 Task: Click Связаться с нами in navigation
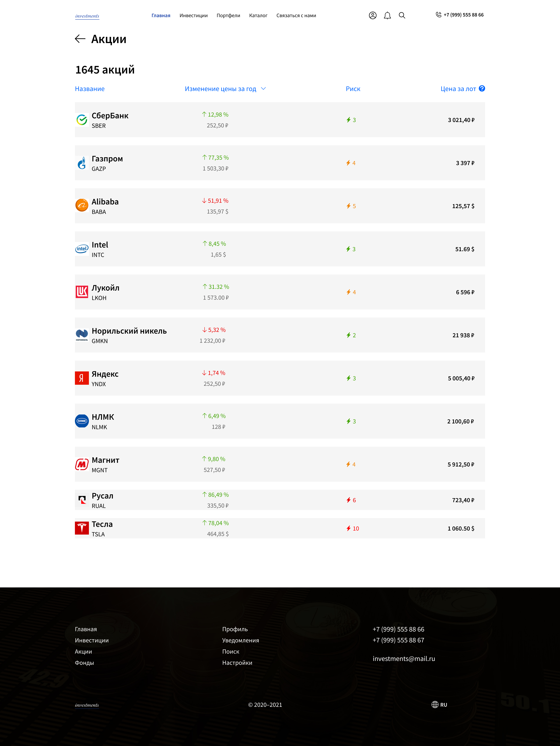[296, 16]
